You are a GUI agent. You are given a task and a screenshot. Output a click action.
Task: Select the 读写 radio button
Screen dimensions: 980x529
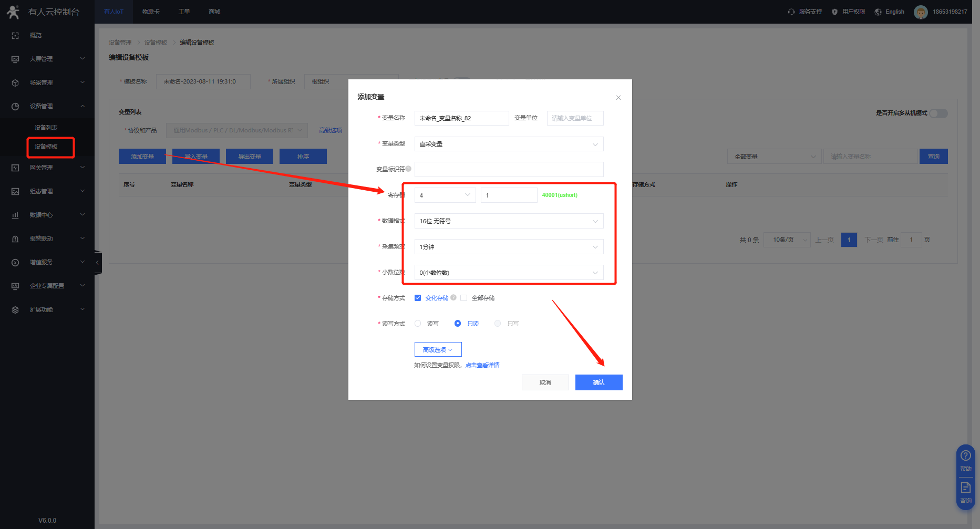click(418, 324)
